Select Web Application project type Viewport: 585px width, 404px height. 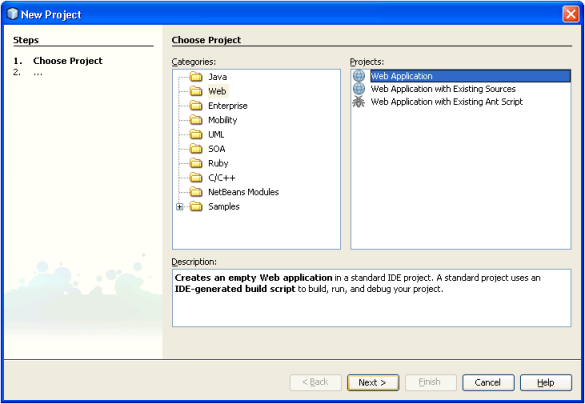pyautogui.click(x=470, y=76)
